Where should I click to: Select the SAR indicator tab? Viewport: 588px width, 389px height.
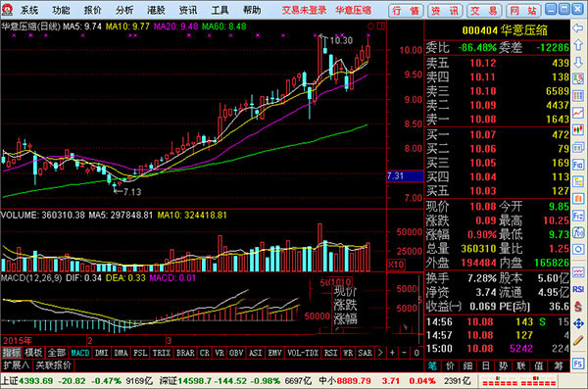click(x=365, y=353)
